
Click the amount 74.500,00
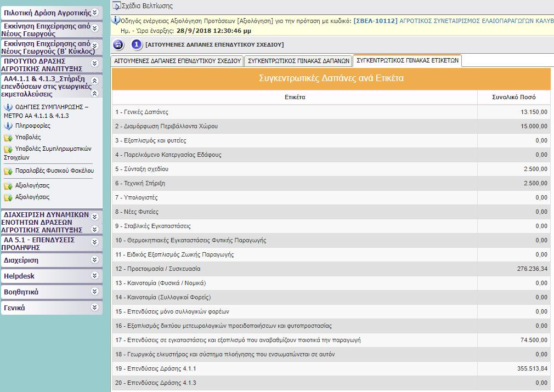(534, 340)
